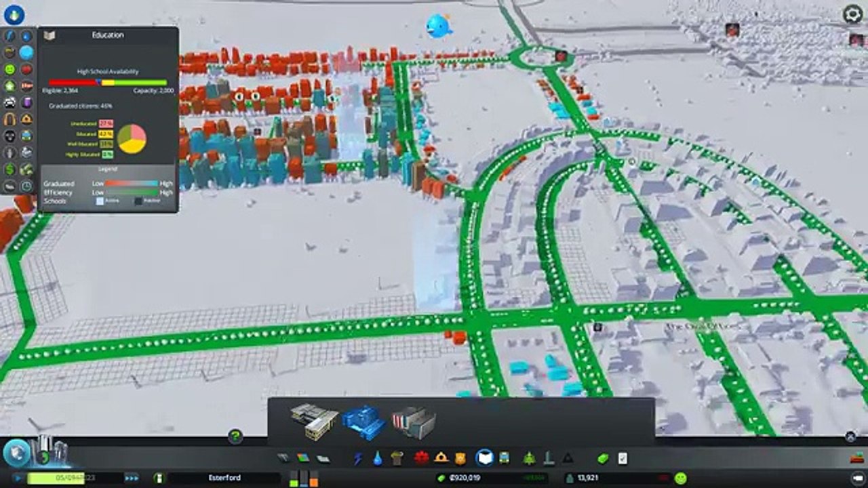Open the Fire Department helmet menu

441,458
